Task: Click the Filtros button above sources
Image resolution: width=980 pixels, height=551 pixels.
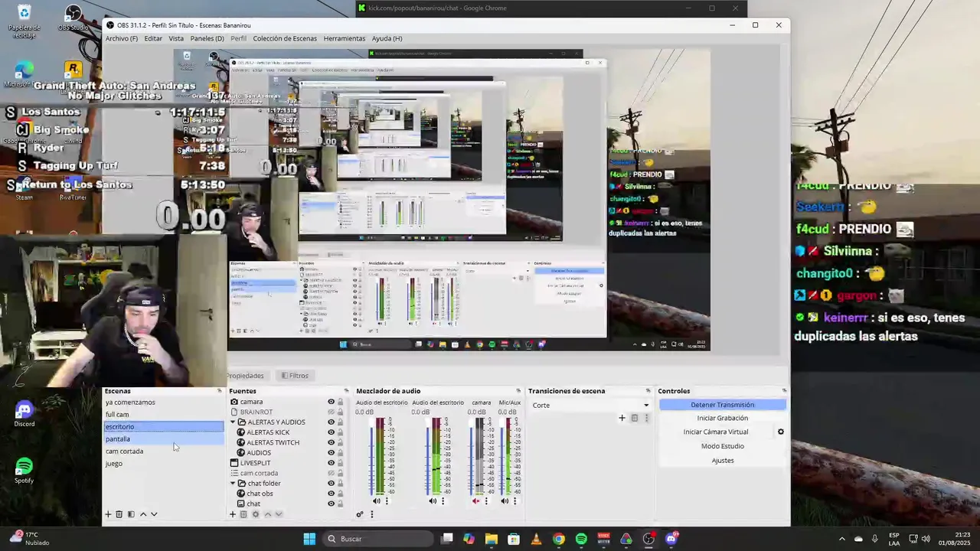Action: (295, 376)
